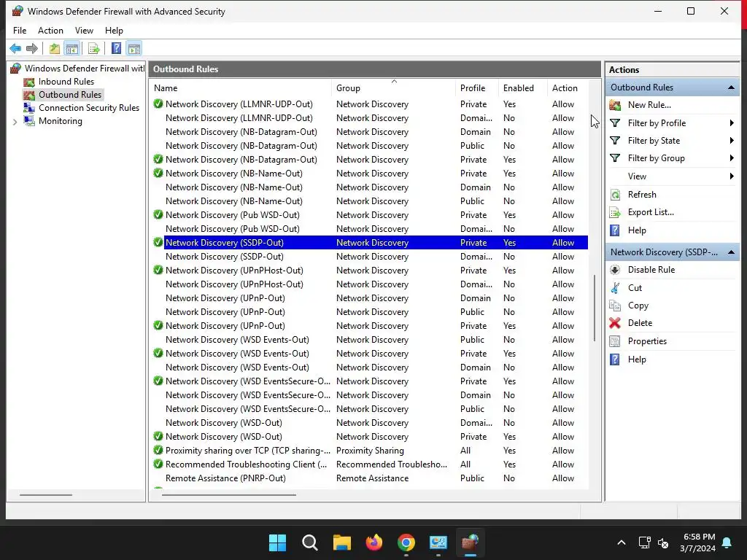Open the Google Chrome taskbar icon
Image resolution: width=747 pixels, height=560 pixels.
(406, 542)
